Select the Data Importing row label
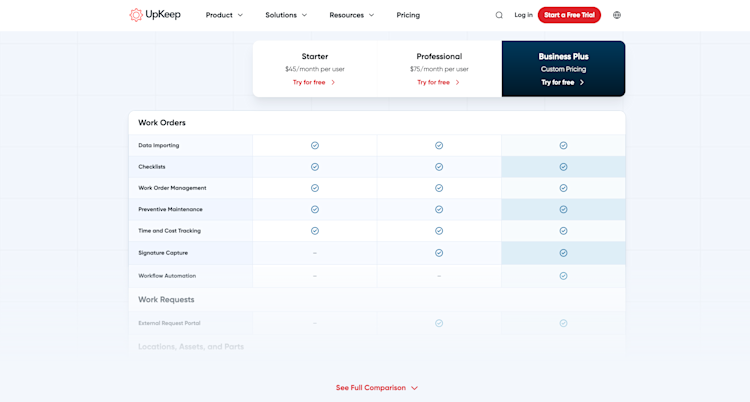750x402 pixels. pos(159,145)
